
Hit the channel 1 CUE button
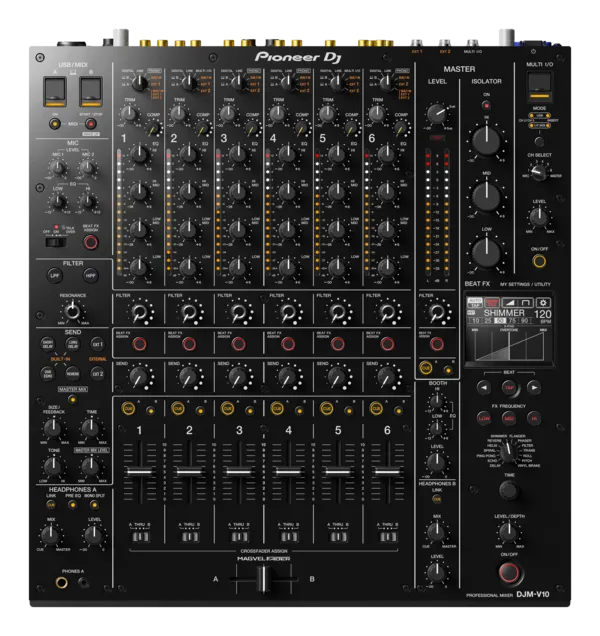coord(128,408)
